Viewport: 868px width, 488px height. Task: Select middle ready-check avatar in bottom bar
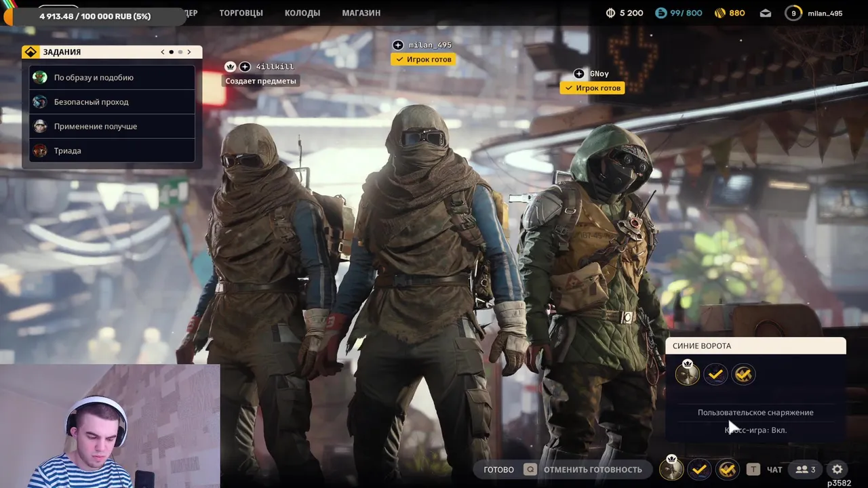click(x=700, y=469)
